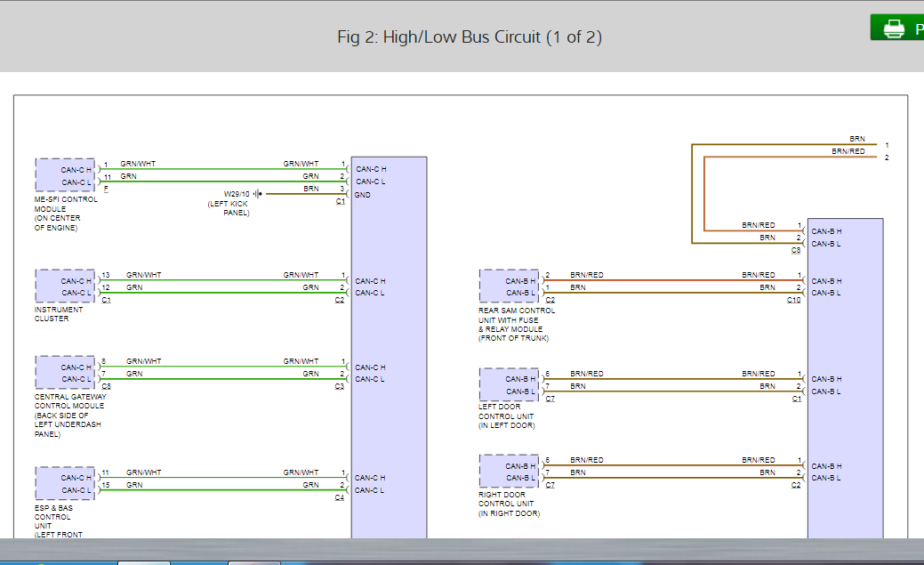Screen dimensions: 924x565
Task: Select the Right Door control unit box
Action: point(510,472)
